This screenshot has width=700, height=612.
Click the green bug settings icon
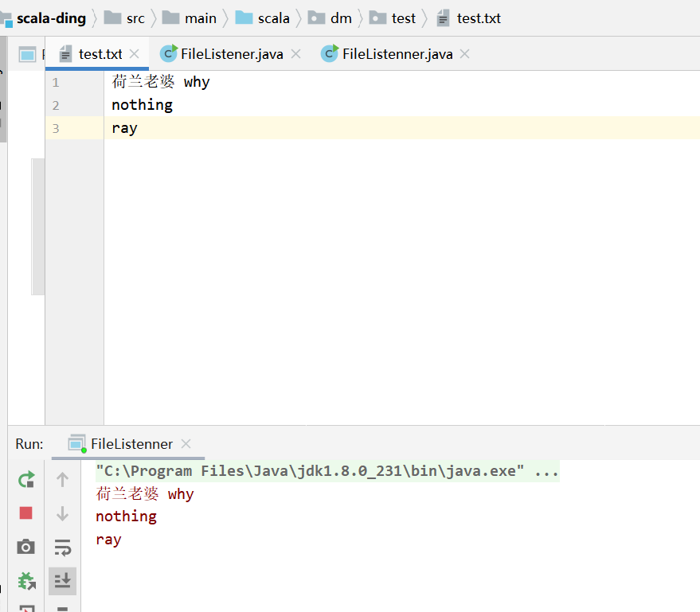(x=26, y=581)
